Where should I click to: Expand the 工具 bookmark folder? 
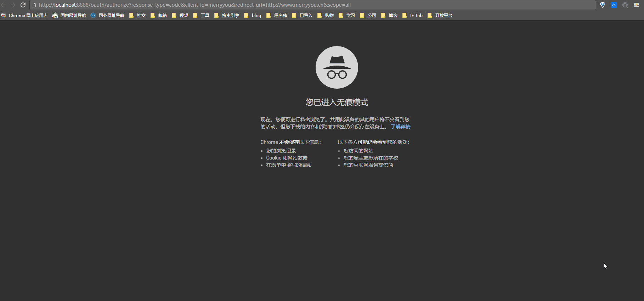coord(201,15)
